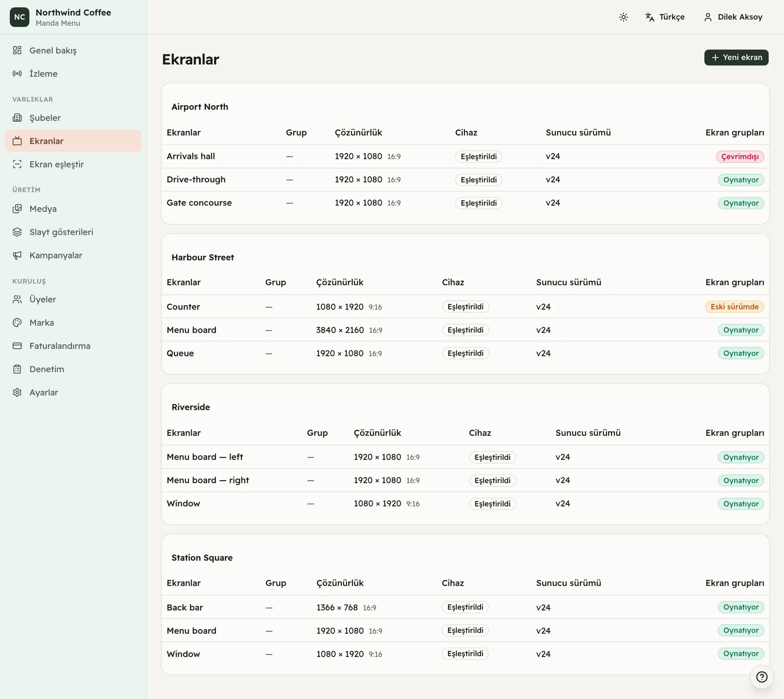Click the Üyeler people icon
Viewport: 784px width, 699px height.
(17, 299)
